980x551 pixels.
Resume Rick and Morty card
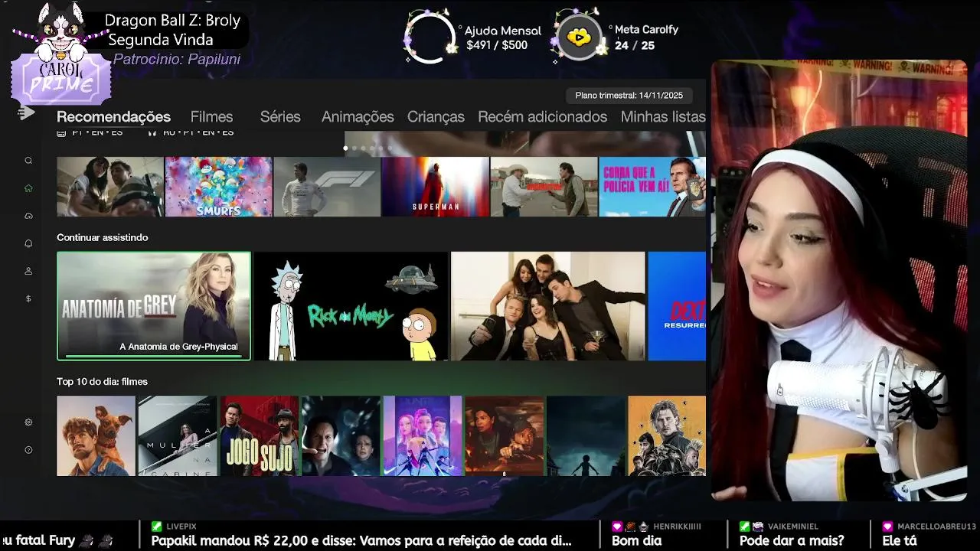click(351, 306)
